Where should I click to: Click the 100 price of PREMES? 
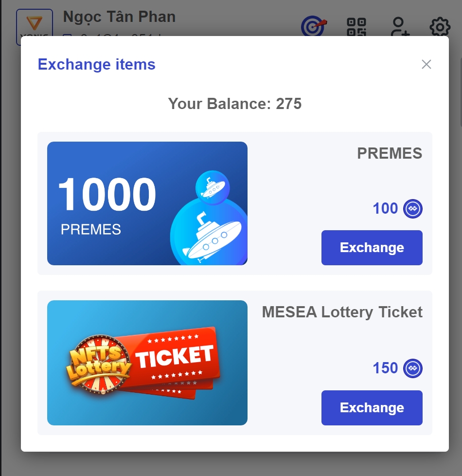(x=385, y=209)
